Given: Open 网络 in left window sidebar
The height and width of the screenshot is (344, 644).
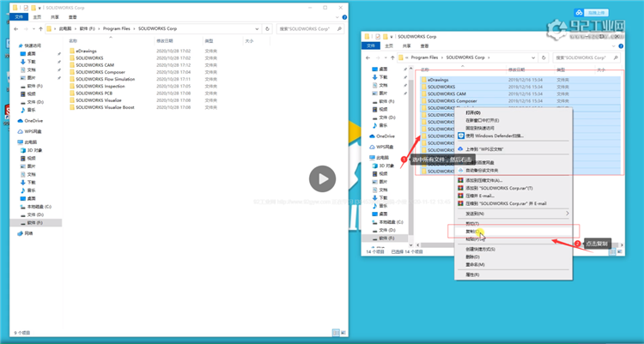Looking at the screenshot, I should (26, 233).
